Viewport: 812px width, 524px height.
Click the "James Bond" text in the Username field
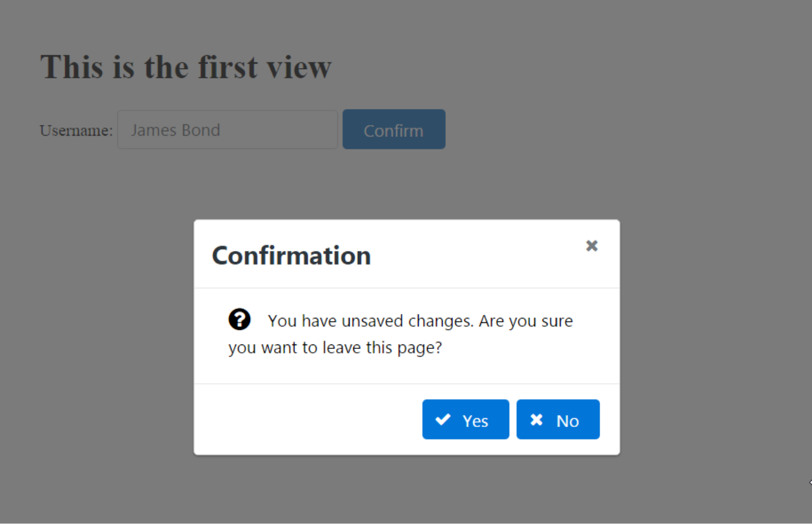click(175, 130)
